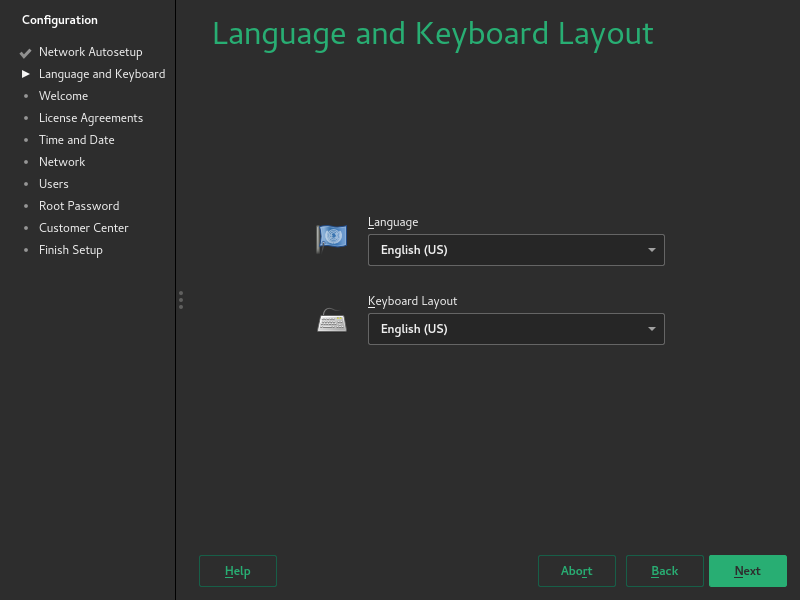800x600 pixels.
Task: Abort the installation
Action: pyautogui.click(x=576, y=571)
